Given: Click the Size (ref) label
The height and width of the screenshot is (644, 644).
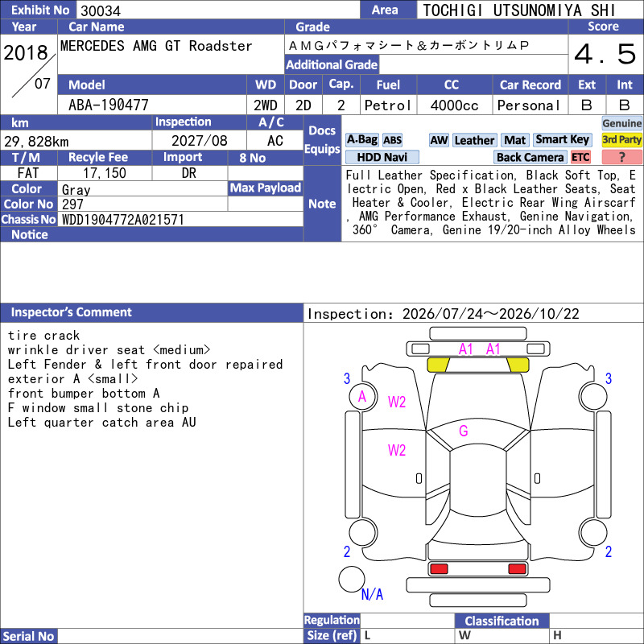Looking at the screenshot, I should point(332,635).
